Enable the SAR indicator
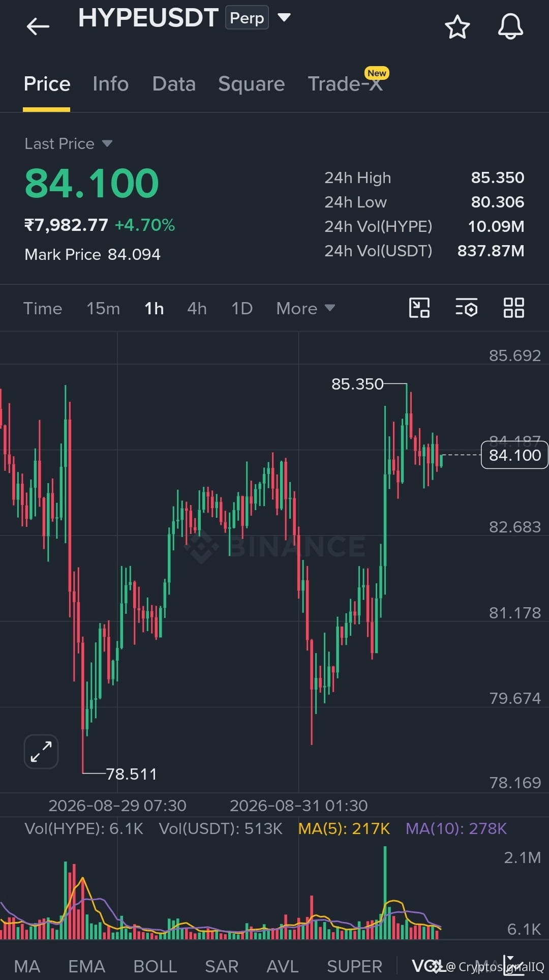Image resolution: width=549 pixels, height=980 pixels. pos(222,966)
